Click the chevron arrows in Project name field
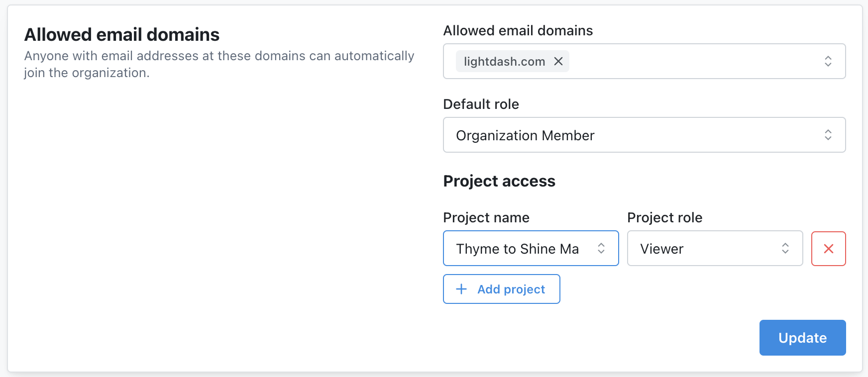Image resolution: width=868 pixels, height=377 pixels. 601,248
